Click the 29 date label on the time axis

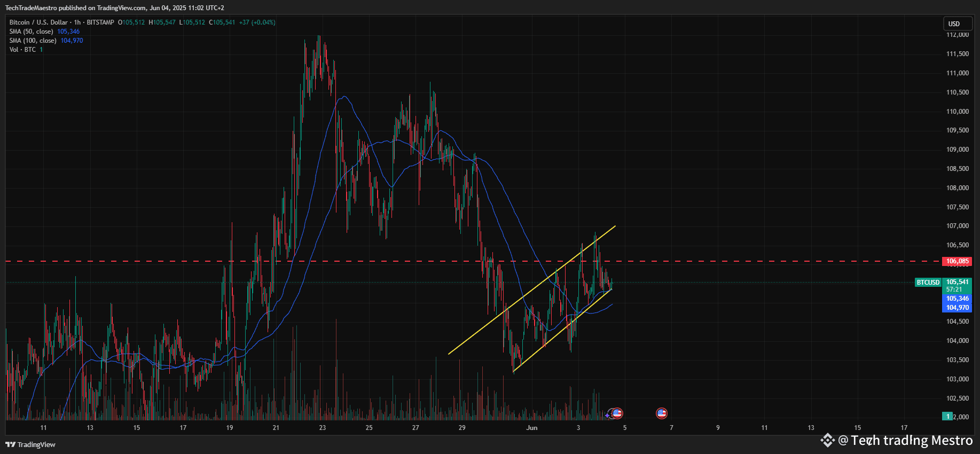coord(462,428)
